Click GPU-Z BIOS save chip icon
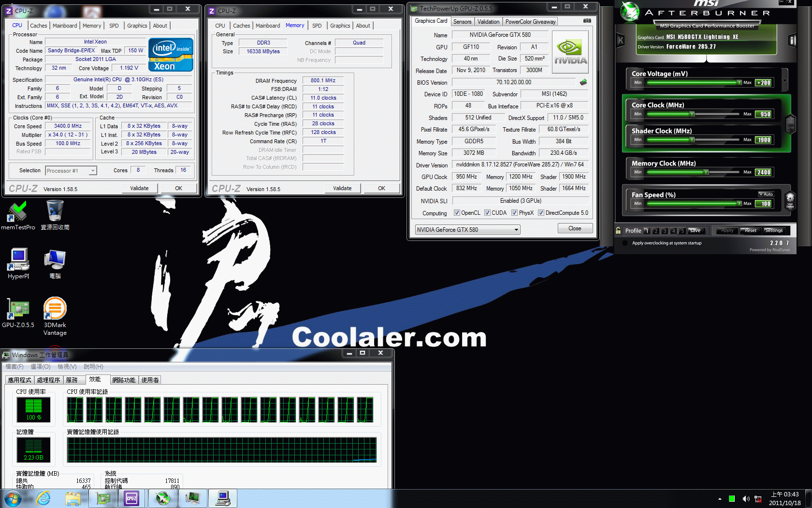The height and width of the screenshot is (508, 812). pos(583,82)
